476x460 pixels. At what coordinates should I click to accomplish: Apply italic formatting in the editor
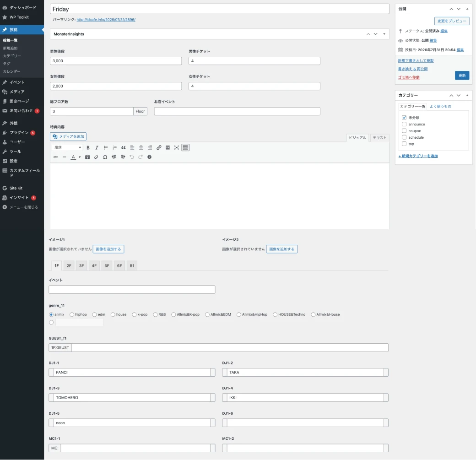(x=97, y=147)
